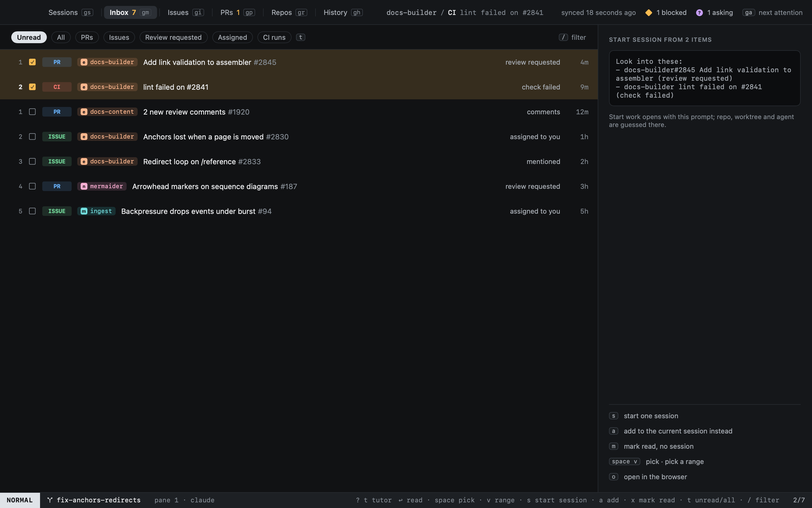Open the Sessions tab
The height and width of the screenshot is (508, 812).
point(70,12)
